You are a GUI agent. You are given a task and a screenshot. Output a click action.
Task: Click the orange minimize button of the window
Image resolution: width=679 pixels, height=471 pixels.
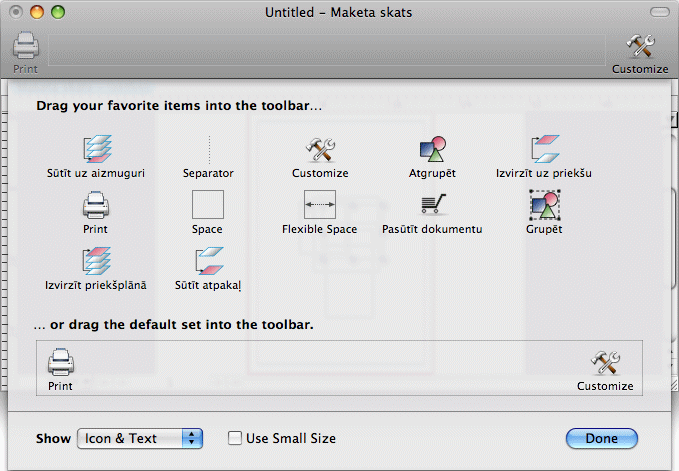pos(37,12)
